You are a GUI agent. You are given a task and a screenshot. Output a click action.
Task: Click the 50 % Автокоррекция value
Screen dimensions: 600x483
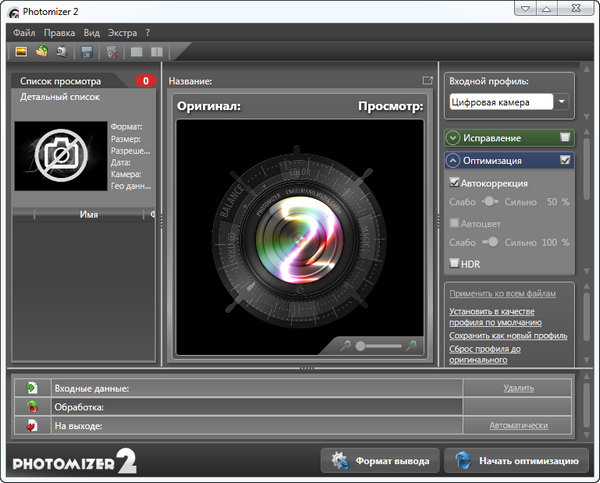(558, 202)
